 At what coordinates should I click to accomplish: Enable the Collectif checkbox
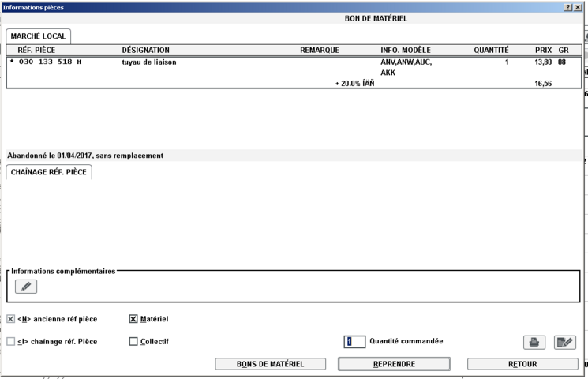[x=133, y=342]
